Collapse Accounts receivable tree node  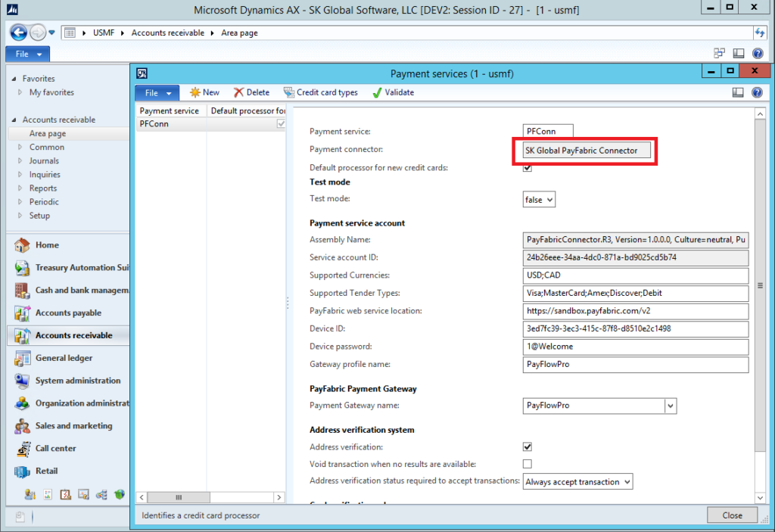pyautogui.click(x=14, y=120)
